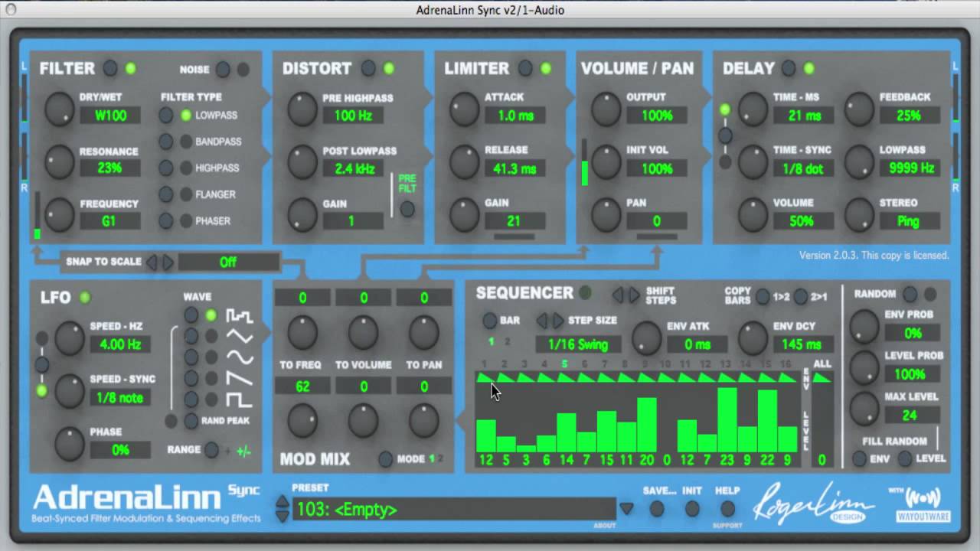Toggle the Random section enable button

tap(910, 294)
